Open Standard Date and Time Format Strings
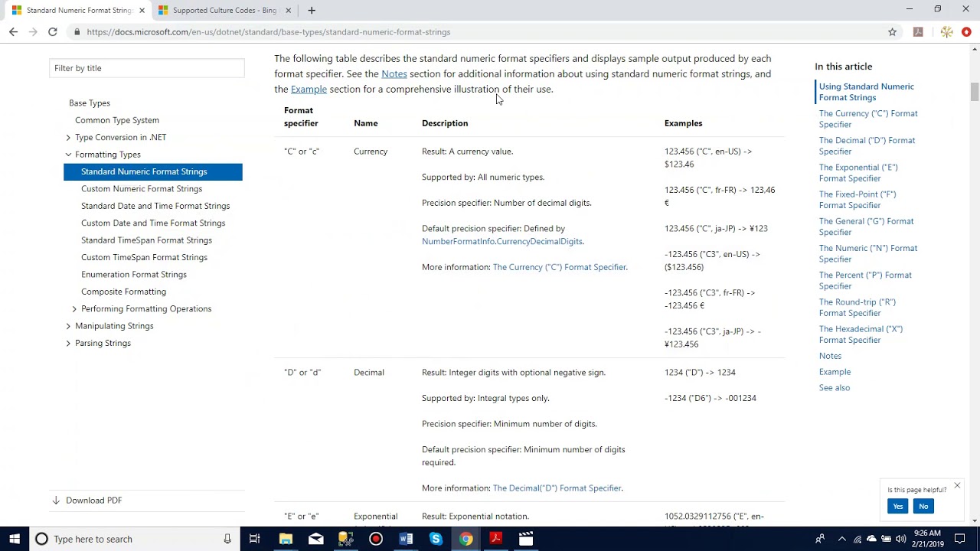This screenshot has height=551, width=980. coord(155,206)
